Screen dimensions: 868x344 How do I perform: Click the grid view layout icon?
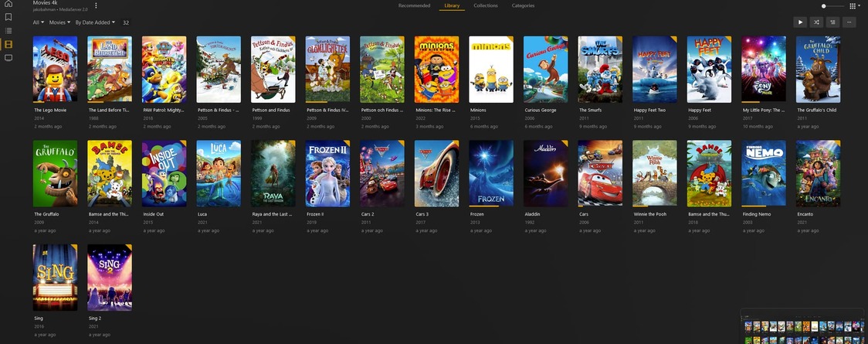tap(853, 6)
